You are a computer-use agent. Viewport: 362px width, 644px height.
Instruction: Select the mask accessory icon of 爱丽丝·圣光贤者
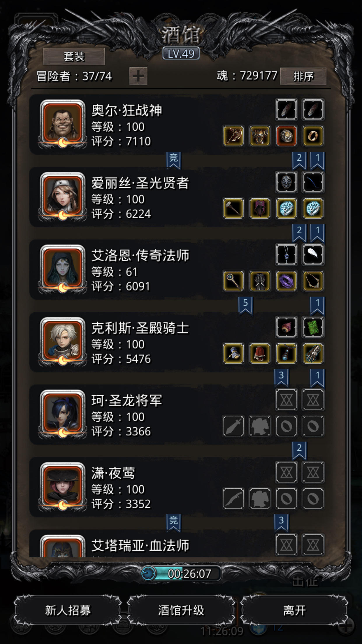point(287,182)
